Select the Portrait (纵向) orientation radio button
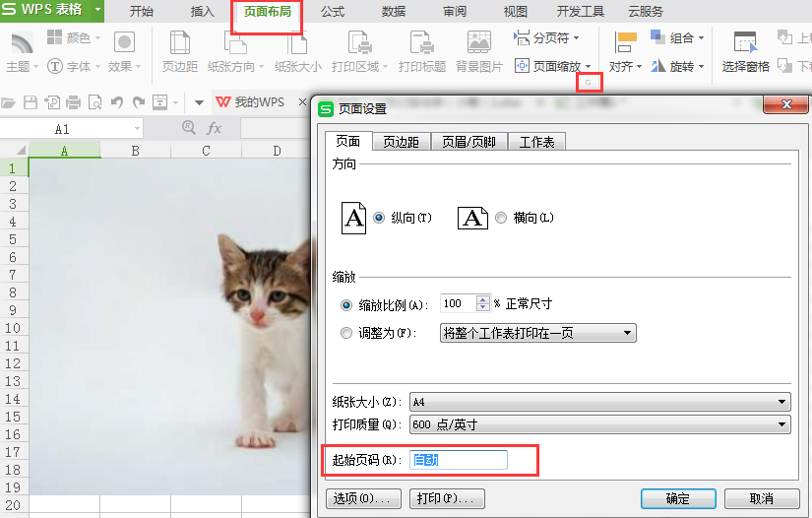The width and height of the screenshot is (812, 518). click(x=379, y=218)
